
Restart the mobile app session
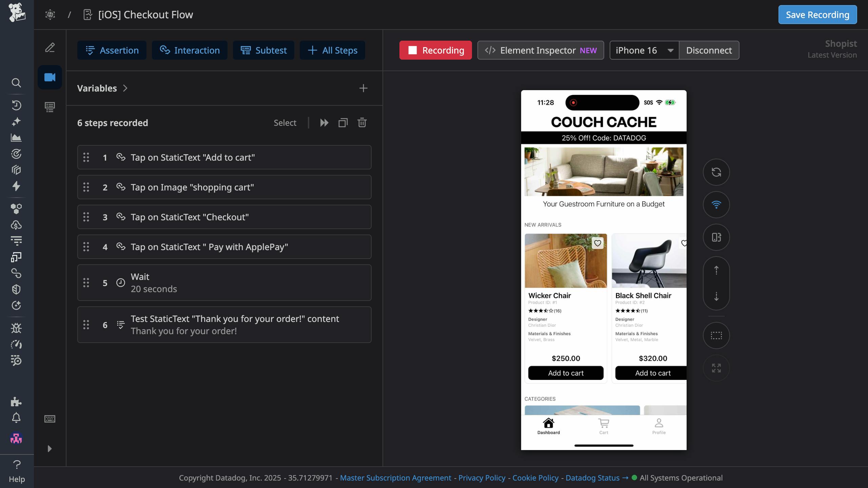point(716,172)
